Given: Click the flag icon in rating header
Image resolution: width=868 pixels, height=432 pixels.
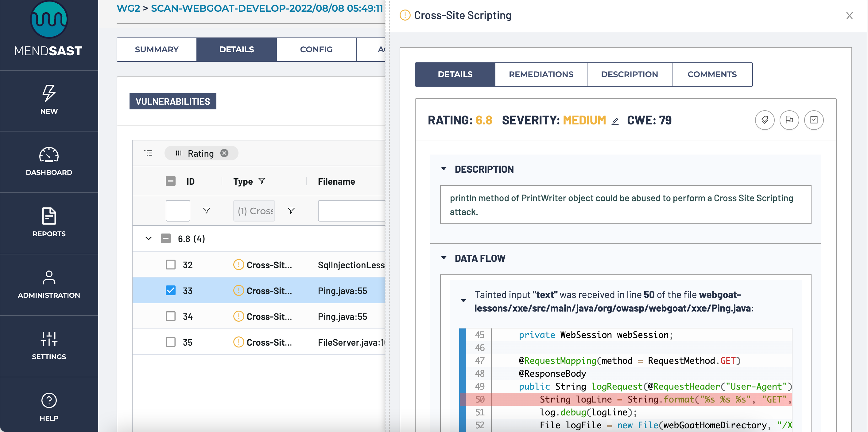Looking at the screenshot, I should coord(789,120).
